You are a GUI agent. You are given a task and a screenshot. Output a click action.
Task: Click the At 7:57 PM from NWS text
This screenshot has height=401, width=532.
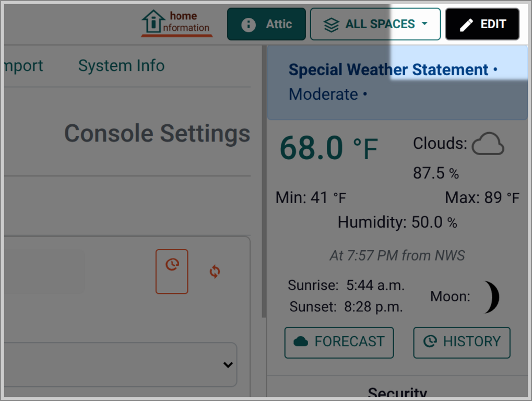point(397,255)
